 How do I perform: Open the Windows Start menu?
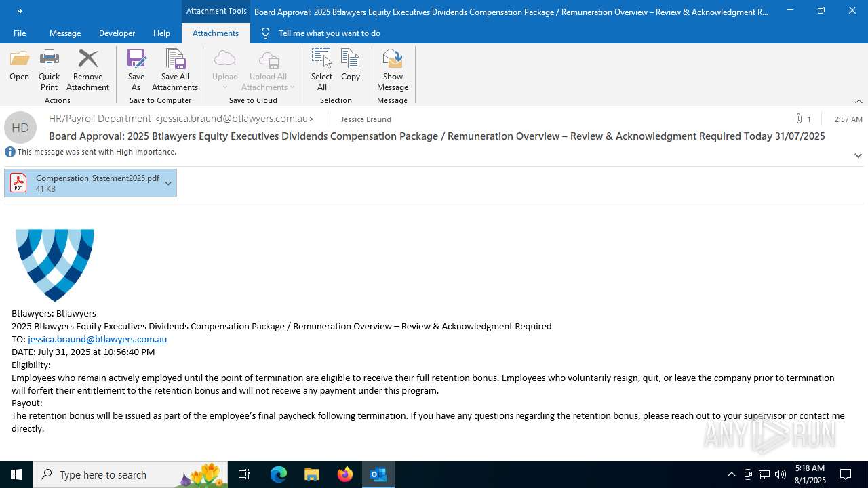tap(16, 474)
